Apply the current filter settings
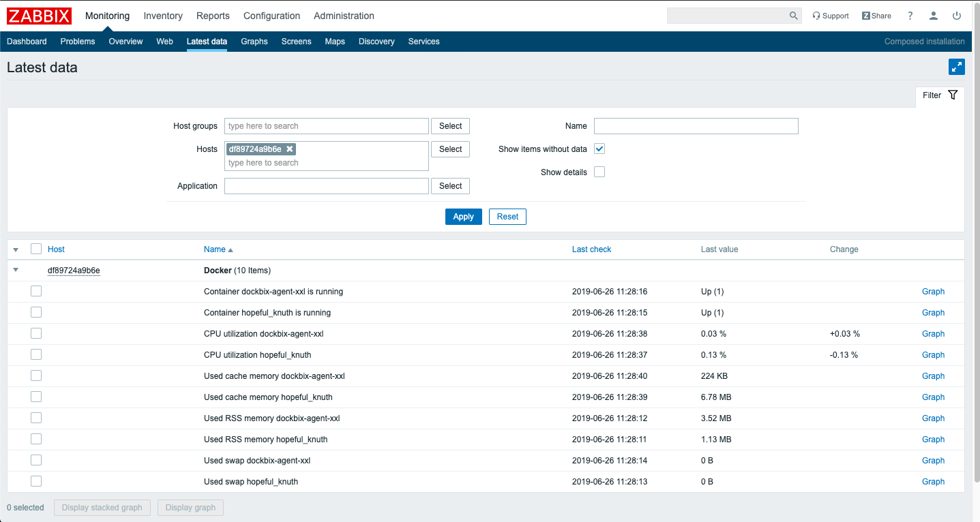The height and width of the screenshot is (522, 980). (x=463, y=216)
